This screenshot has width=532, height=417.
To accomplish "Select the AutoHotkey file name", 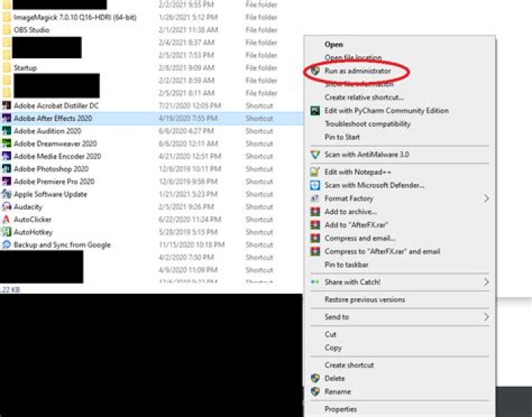I will click(x=33, y=232).
